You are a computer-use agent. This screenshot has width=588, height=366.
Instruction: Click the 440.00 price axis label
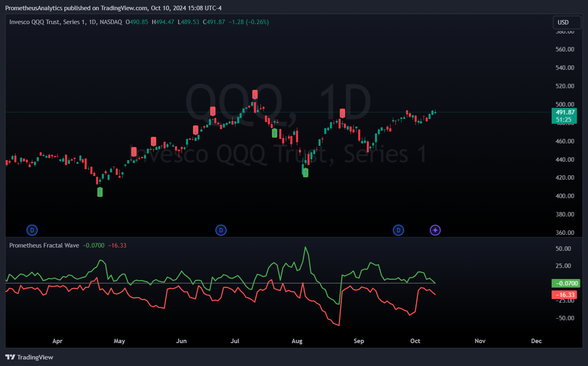click(565, 160)
